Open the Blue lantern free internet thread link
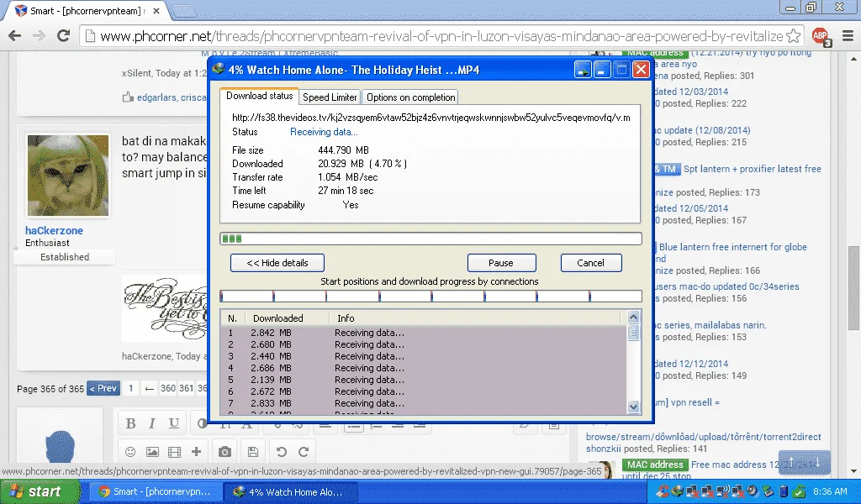 (733, 247)
